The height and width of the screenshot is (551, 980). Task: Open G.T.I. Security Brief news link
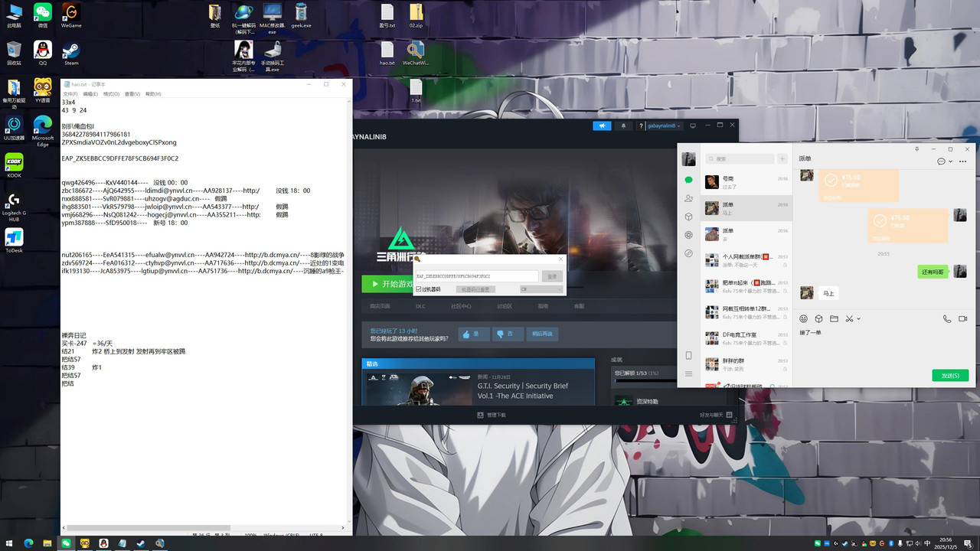(x=523, y=391)
